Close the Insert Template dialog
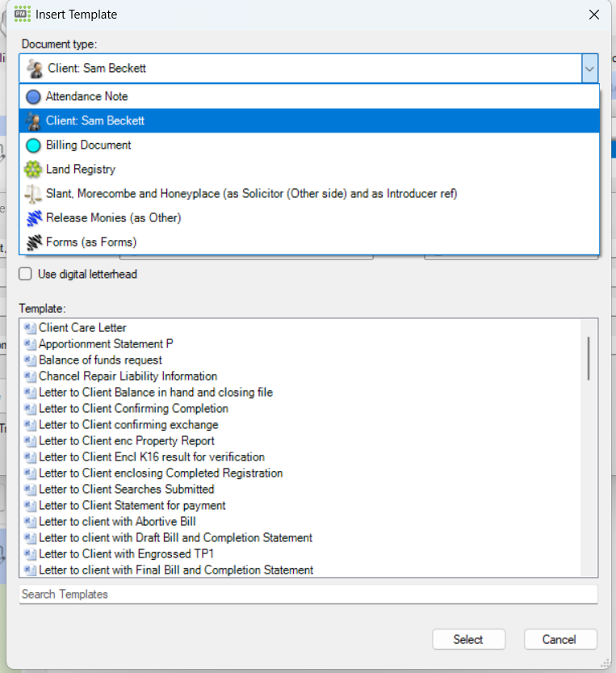Viewport: 616px width, 673px height. [593, 15]
